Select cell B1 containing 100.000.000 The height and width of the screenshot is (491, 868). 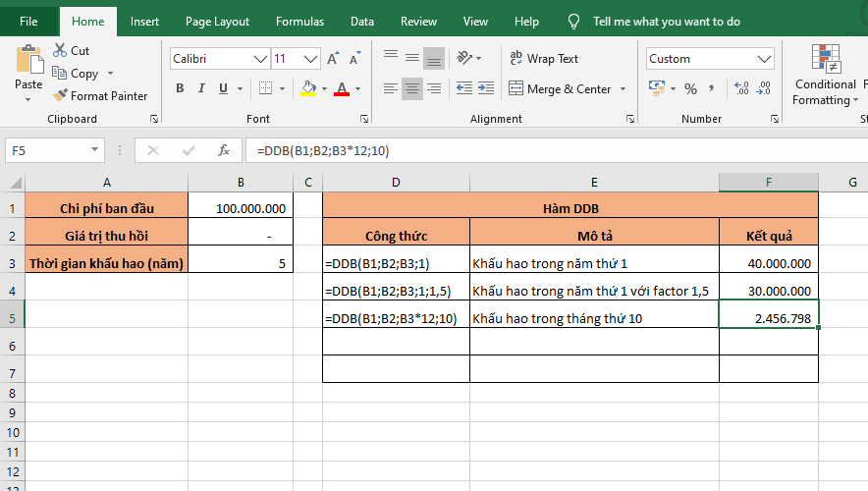241,208
